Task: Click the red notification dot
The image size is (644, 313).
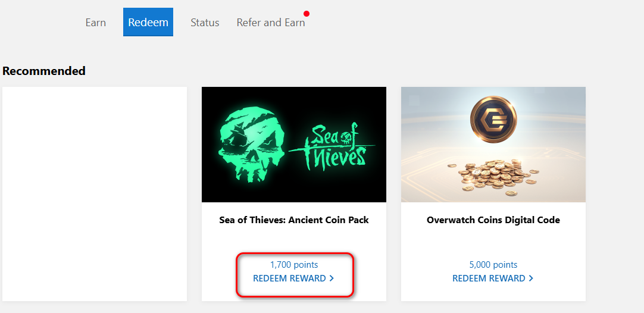Action: coord(307,13)
